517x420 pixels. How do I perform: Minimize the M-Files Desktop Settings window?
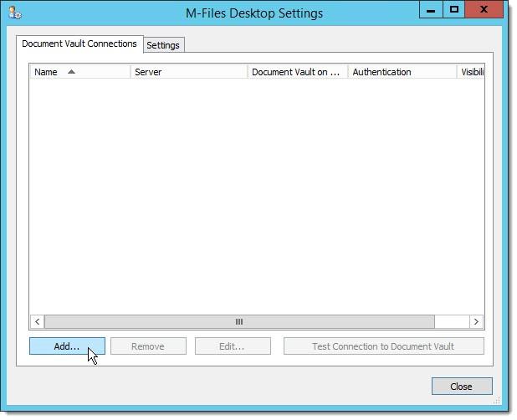[x=431, y=9]
